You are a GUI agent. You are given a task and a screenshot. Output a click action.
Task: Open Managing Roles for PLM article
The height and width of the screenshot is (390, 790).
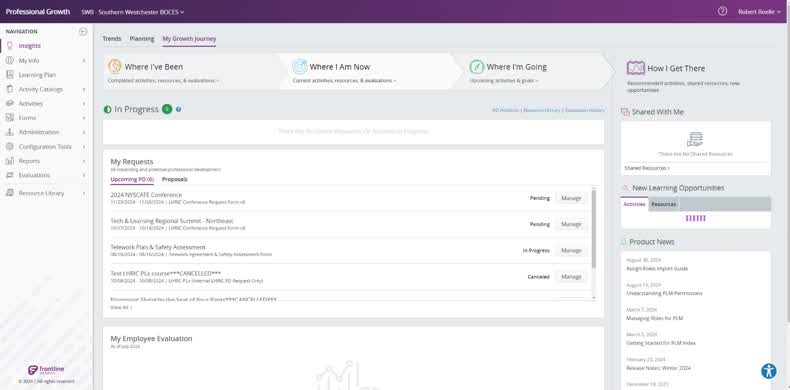click(654, 318)
